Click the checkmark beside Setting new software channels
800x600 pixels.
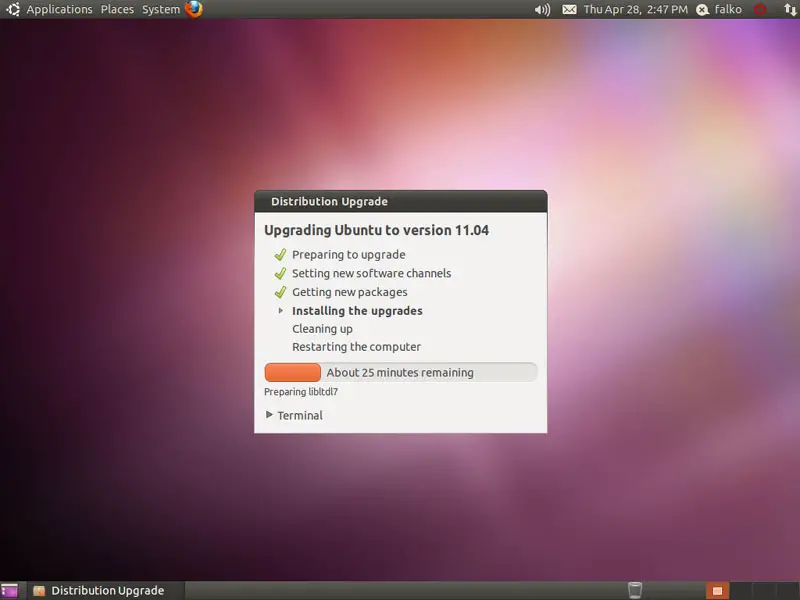[280, 273]
